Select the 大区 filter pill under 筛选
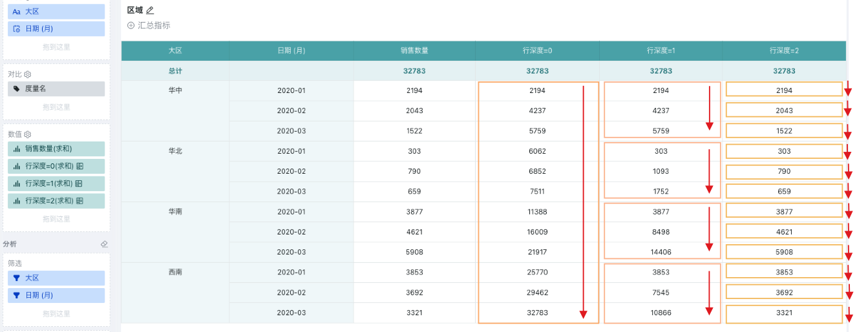Image resolution: width=868 pixels, height=332 pixels. [x=56, y=278]
